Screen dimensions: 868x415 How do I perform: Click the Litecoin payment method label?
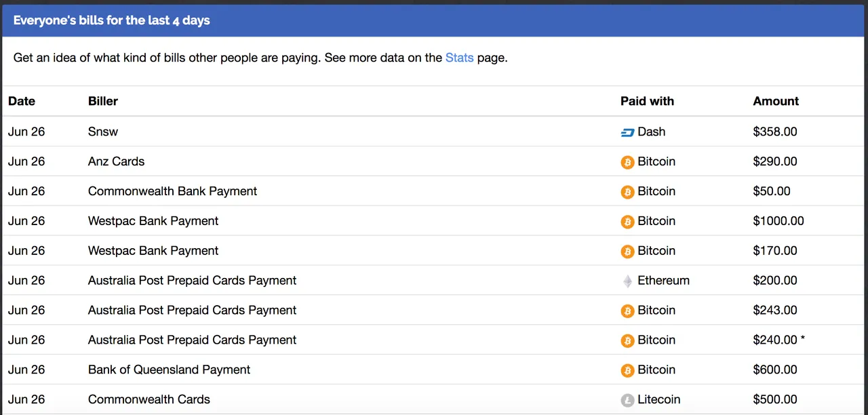tap(659, 400)
